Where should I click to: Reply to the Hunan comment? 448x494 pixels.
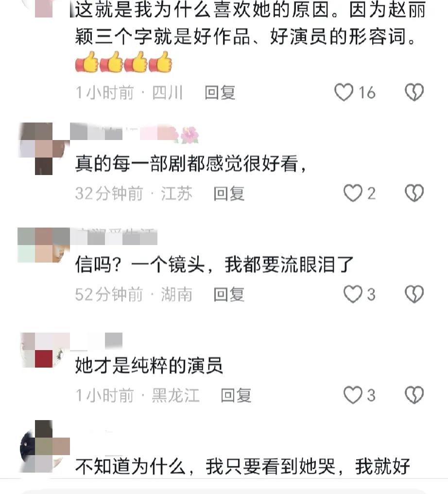pyautogui.click(x=229, y=295)
